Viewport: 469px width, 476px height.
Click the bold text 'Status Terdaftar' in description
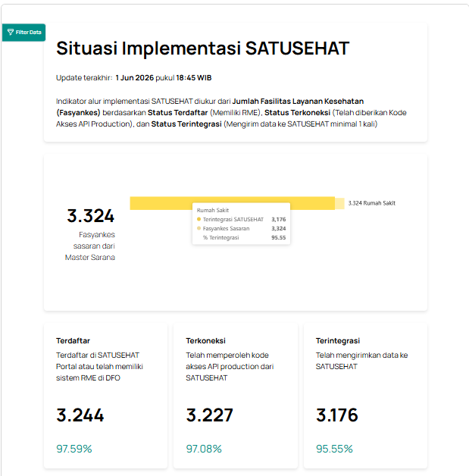click(178, 113)
